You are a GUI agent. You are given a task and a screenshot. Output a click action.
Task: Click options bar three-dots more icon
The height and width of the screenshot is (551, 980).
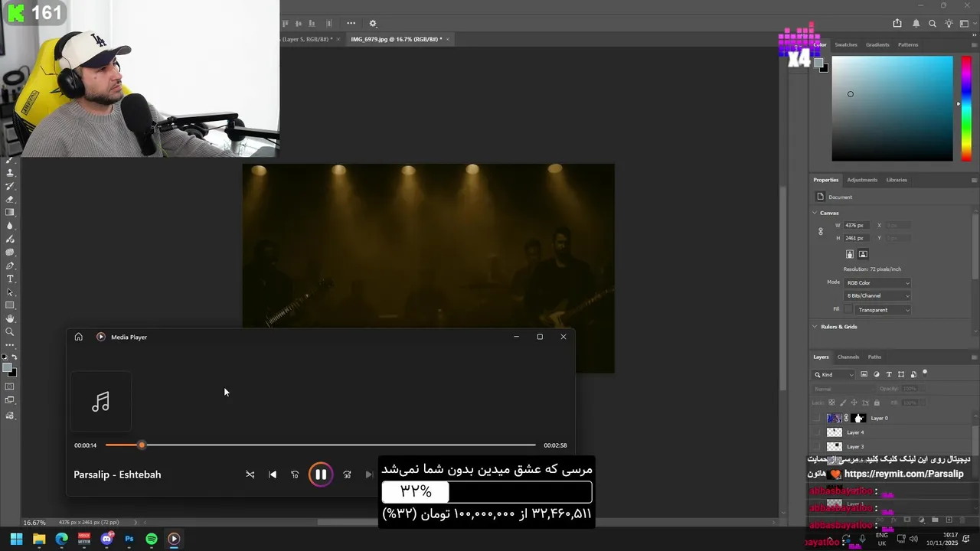point(351,24)
